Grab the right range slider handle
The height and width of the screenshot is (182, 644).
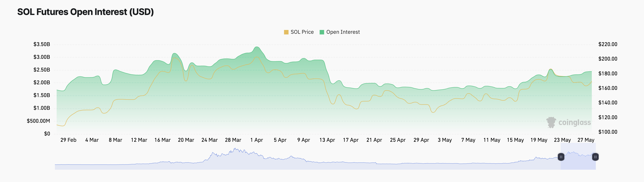595,157
